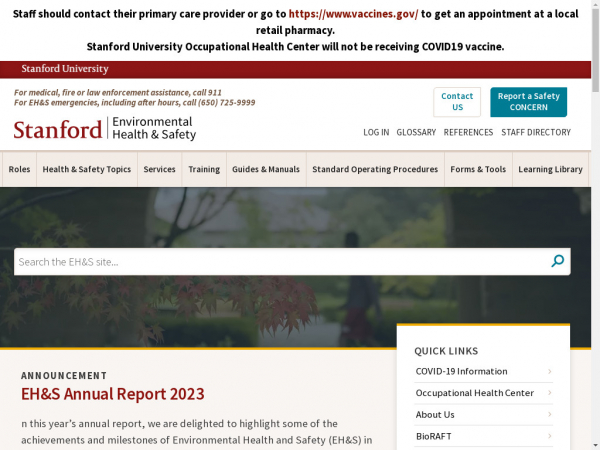Click the EH&S emergencies phone number text
This screenshot has width=600, height=450.
click(227, 103)
